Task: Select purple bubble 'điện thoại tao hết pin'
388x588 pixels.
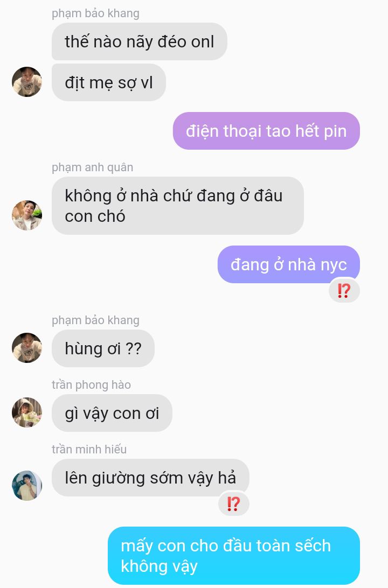Action: (x=266, y=131)
